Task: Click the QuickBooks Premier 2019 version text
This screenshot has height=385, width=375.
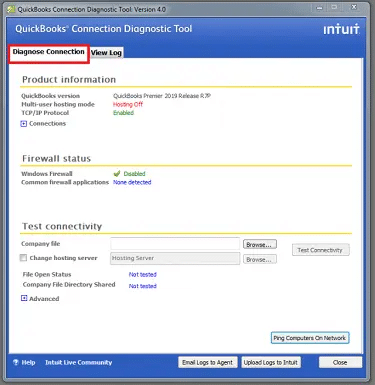Action: coord(162,96)
